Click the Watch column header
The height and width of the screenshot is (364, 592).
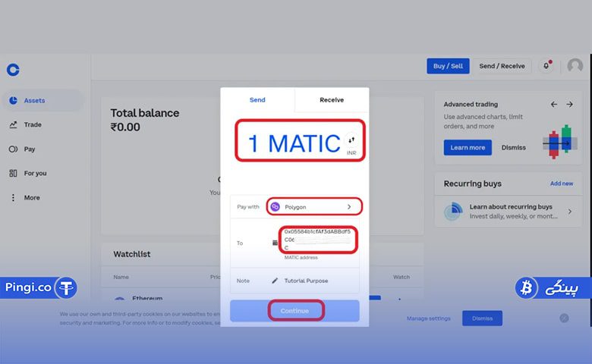click(x=401, y=277)
